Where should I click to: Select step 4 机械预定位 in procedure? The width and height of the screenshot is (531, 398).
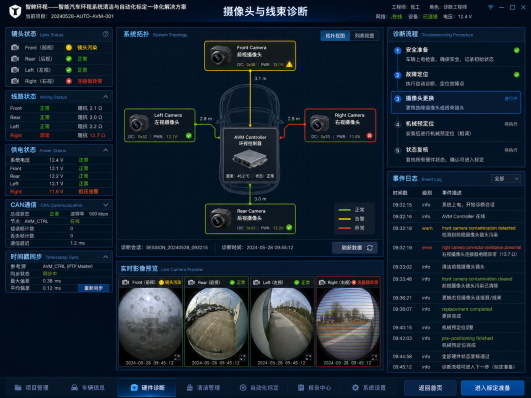click(456, 128)
